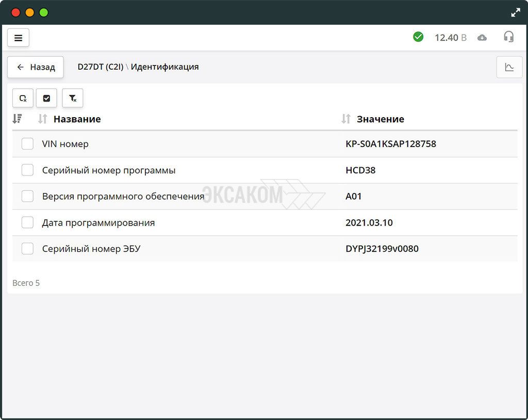Click the Идентификация breadcrumb item

164,67
